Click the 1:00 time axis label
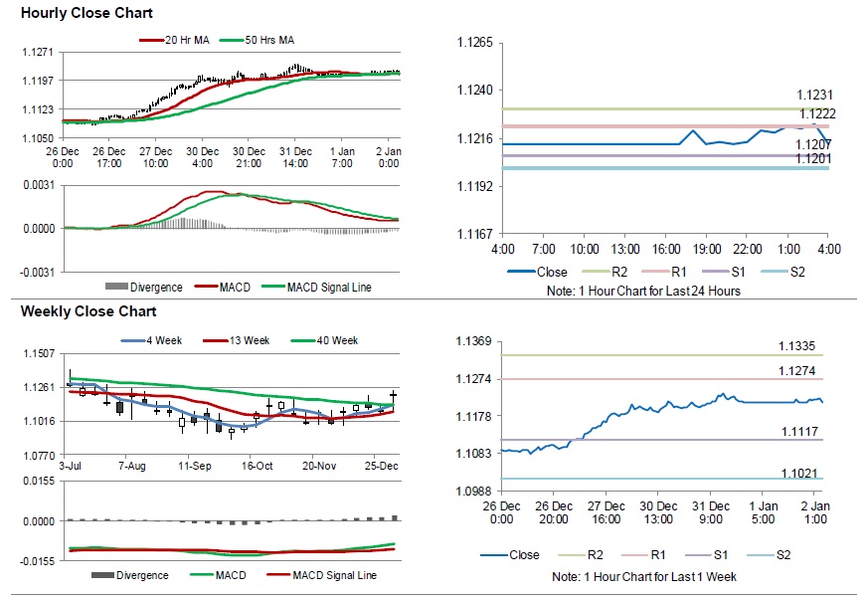Screen dimensions: 868x598 pos(788,250)
